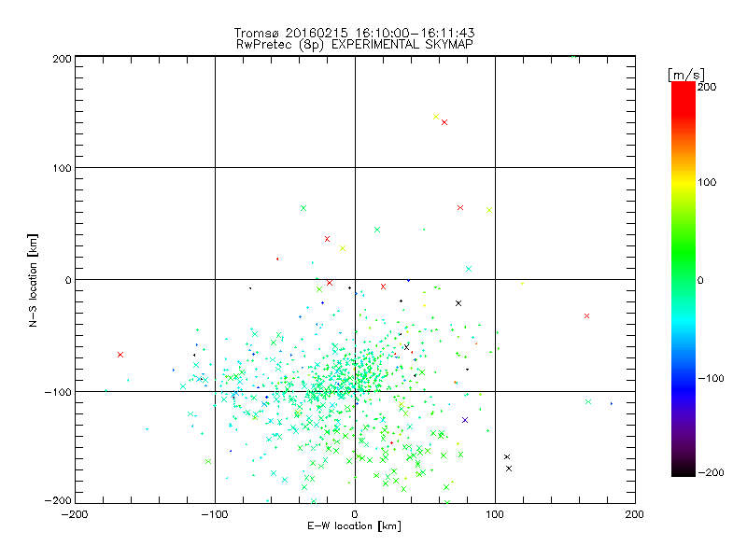This screenshot has height=560, width=747.
Task: Select the yellow-green X beside the top red X
Action: tap(436, 117)
